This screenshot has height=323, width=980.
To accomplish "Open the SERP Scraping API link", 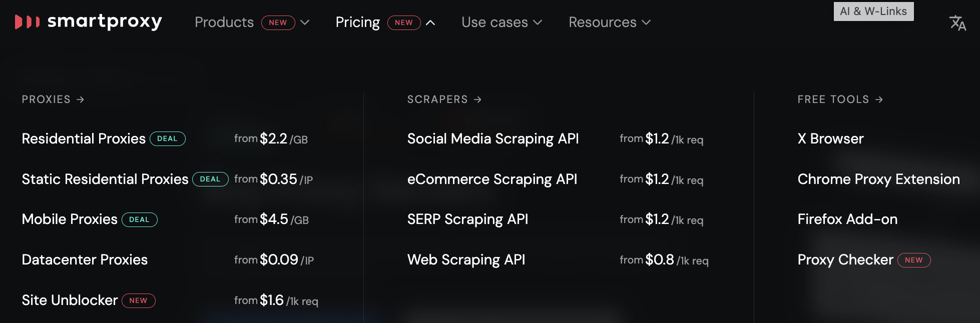I will pos(467,219).
